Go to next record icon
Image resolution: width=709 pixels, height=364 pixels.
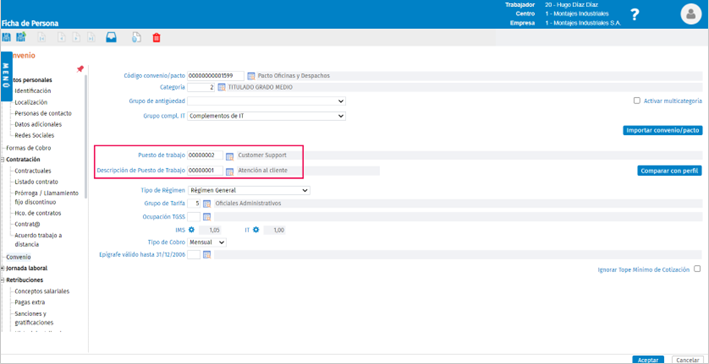76,38
